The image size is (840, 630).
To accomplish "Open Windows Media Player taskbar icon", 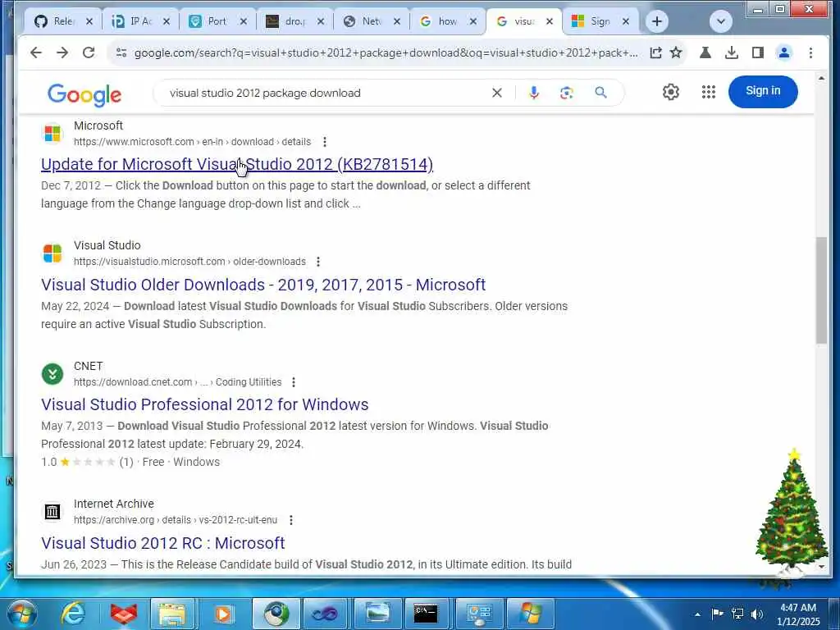I will [x=223, y=614].
